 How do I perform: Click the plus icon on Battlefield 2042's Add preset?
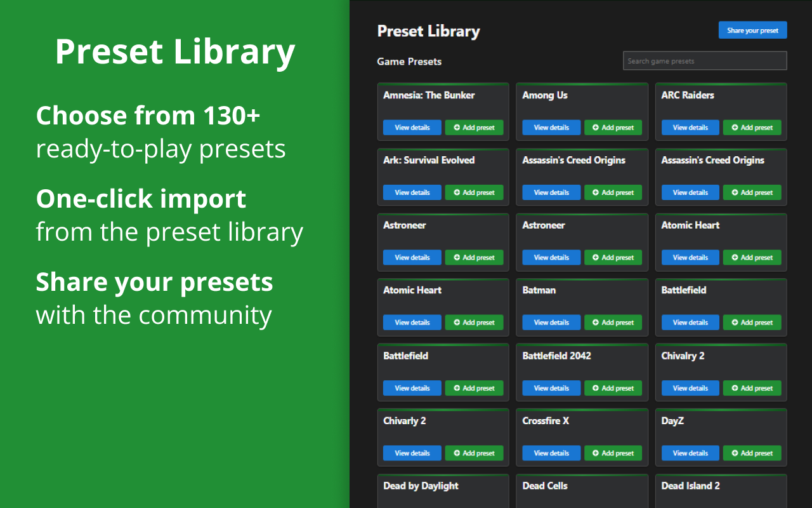coord(596,388)
